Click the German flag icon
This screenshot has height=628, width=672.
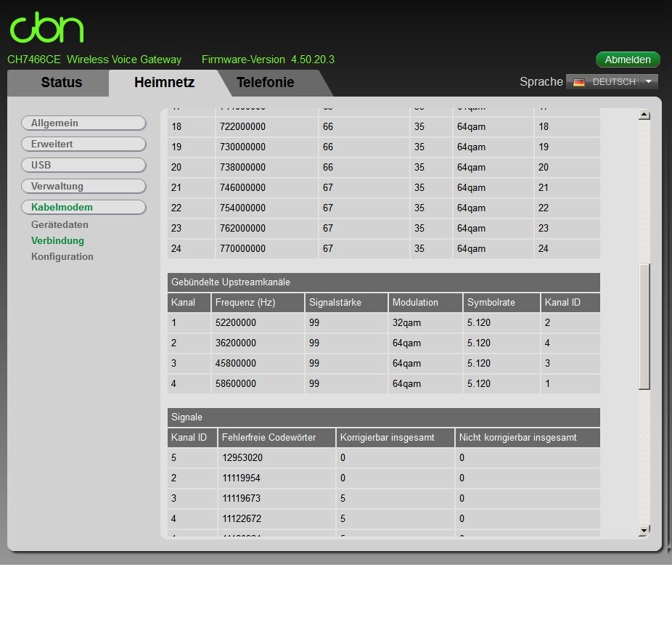tap(579, 82)
